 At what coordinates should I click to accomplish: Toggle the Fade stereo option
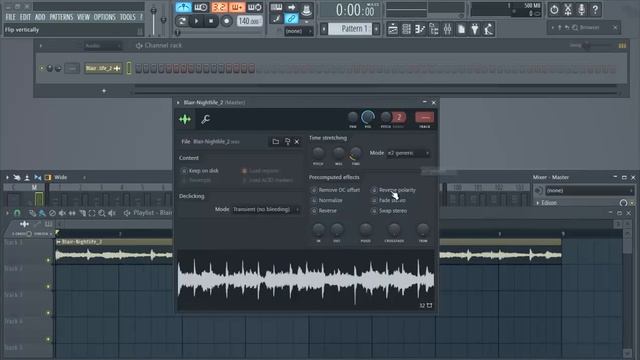389,200
